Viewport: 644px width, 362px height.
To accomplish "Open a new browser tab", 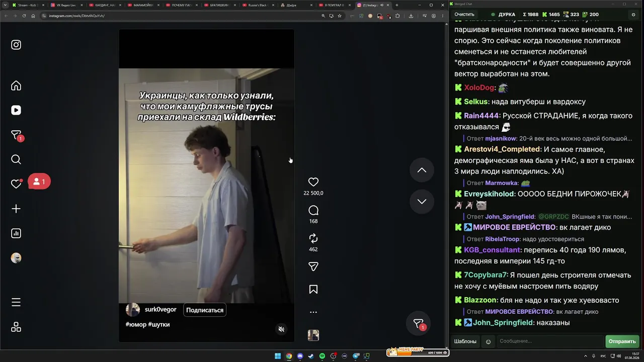I will (x=397, y=5).
